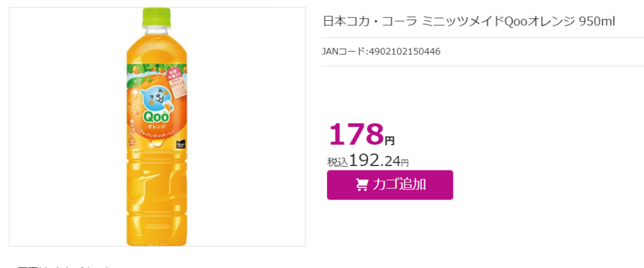Click the オレンジ text on the bottle label
This screenshot has width=644, height=268.
pos(155,126)
